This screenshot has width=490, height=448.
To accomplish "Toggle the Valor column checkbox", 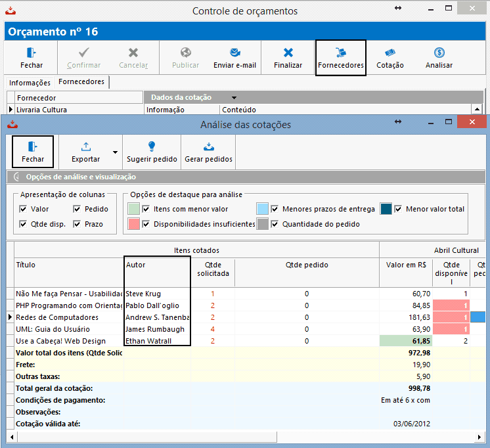I will click(23, 209).
